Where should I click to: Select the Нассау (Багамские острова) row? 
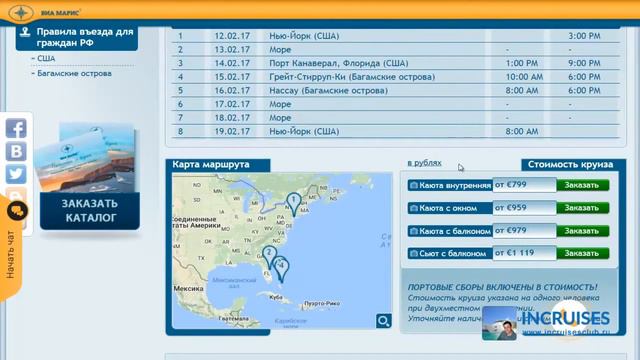(396, 91)
